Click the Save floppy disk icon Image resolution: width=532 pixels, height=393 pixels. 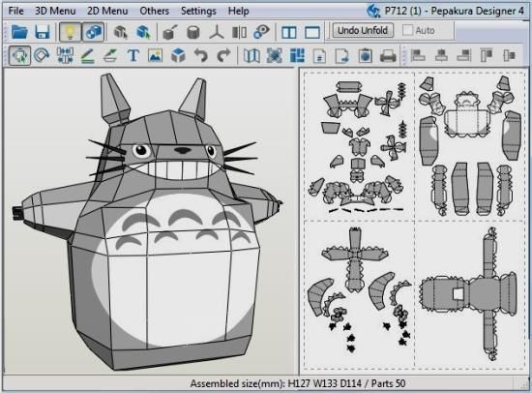click(x=43, y=32)
